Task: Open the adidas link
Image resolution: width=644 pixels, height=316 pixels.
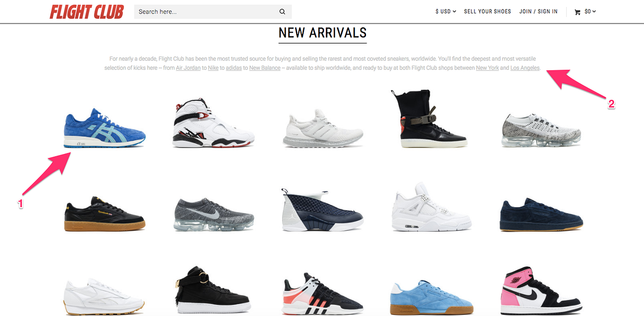Action: [233, 68]
